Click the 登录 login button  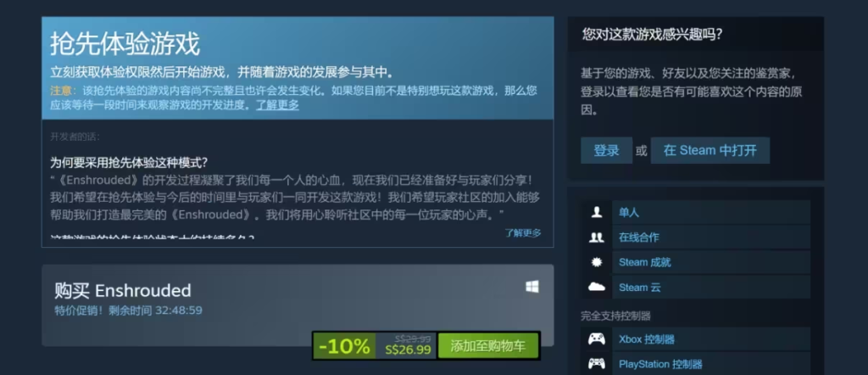pyautogui.click(x=606, y=150)
